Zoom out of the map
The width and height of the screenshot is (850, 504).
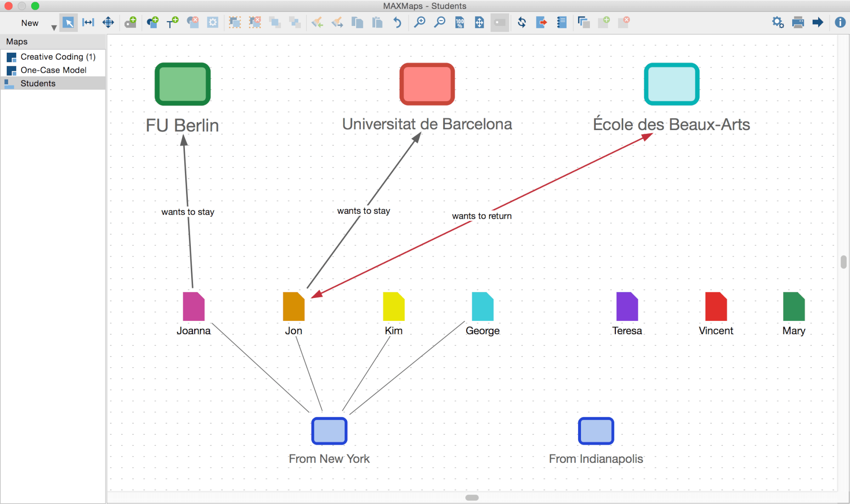[439, 23]
